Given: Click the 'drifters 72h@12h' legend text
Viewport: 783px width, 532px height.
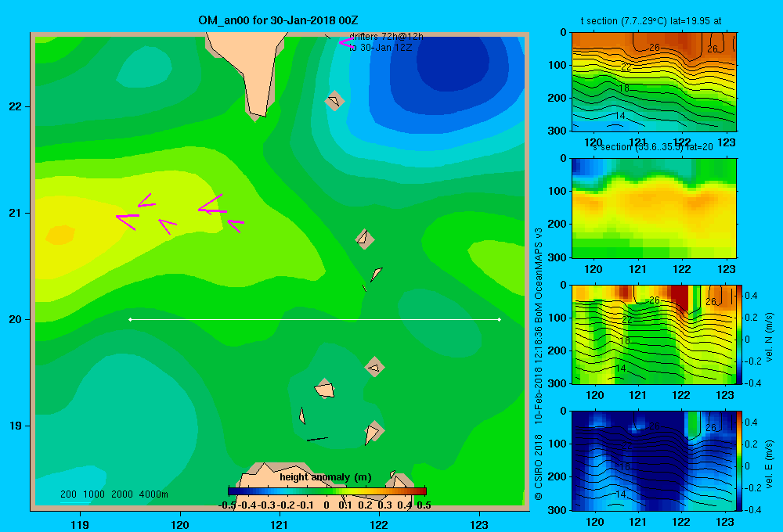Looking at the screenshot, I should tap(386, 37).
